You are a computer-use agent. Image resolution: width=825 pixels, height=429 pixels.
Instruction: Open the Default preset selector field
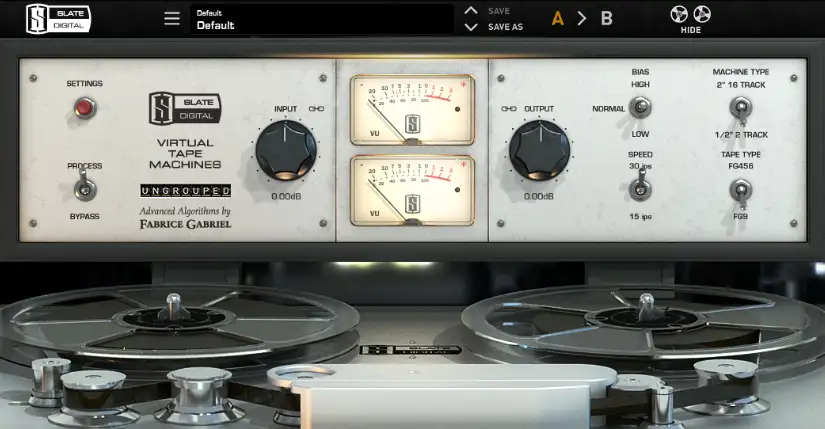(321, 19)
